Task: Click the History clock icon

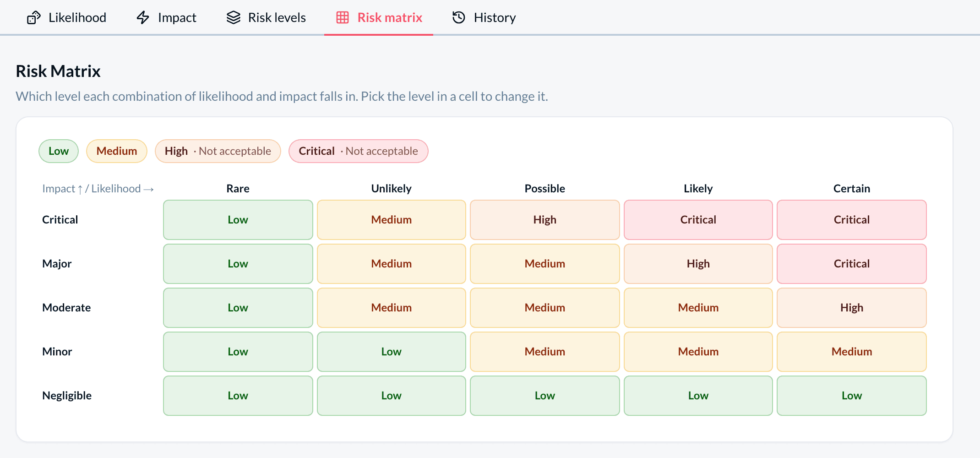Action: point(459,18)
